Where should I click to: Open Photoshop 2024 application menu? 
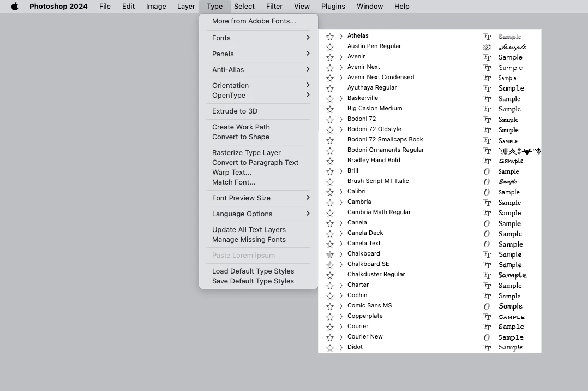[x=58, y=7]
